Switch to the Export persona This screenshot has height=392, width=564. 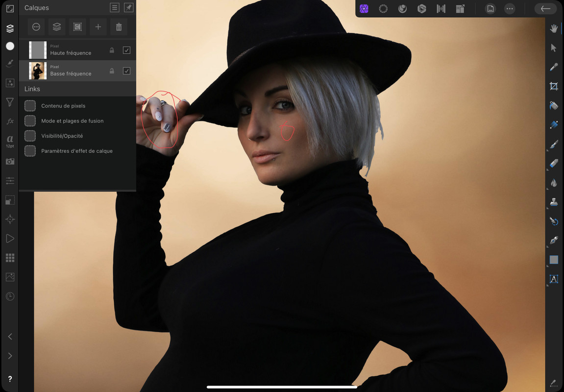pyautogui.click(x=460, y=9)
